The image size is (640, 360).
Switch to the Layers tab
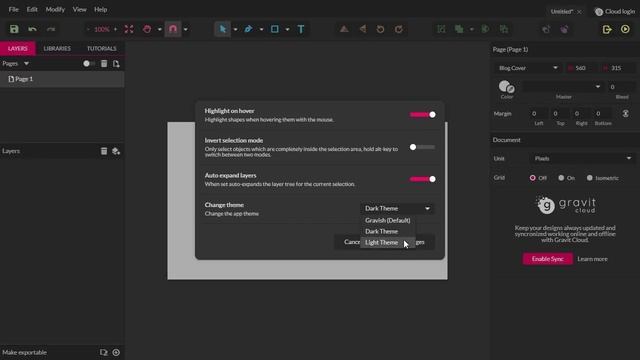[18, 48]
